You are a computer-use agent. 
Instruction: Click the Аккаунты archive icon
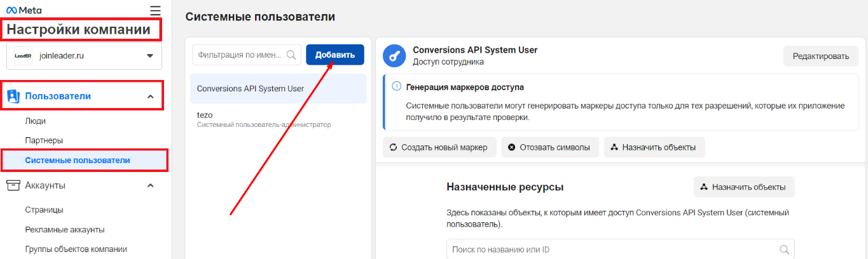13,185
